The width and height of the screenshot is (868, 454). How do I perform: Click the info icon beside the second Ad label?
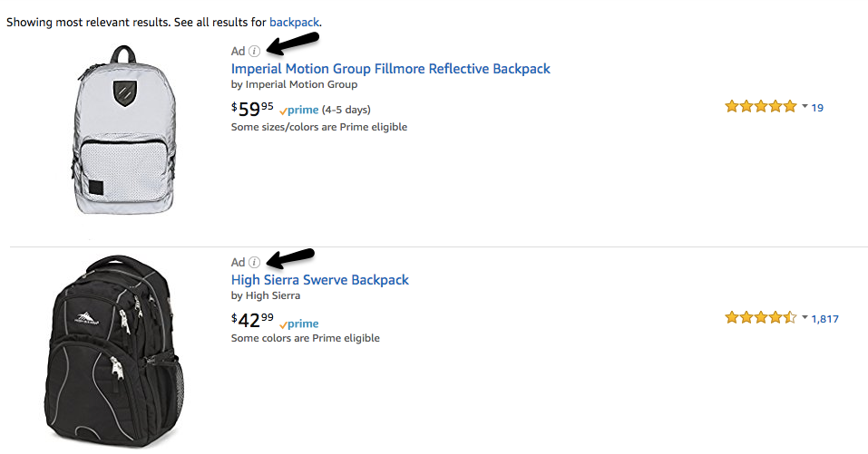pyautogui.click(x=255, y=263)
